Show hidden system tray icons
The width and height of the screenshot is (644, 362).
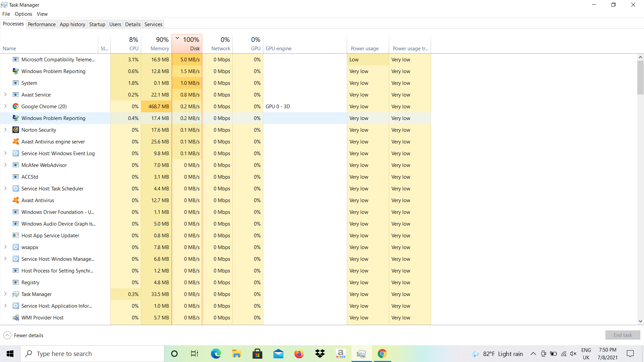533,354
